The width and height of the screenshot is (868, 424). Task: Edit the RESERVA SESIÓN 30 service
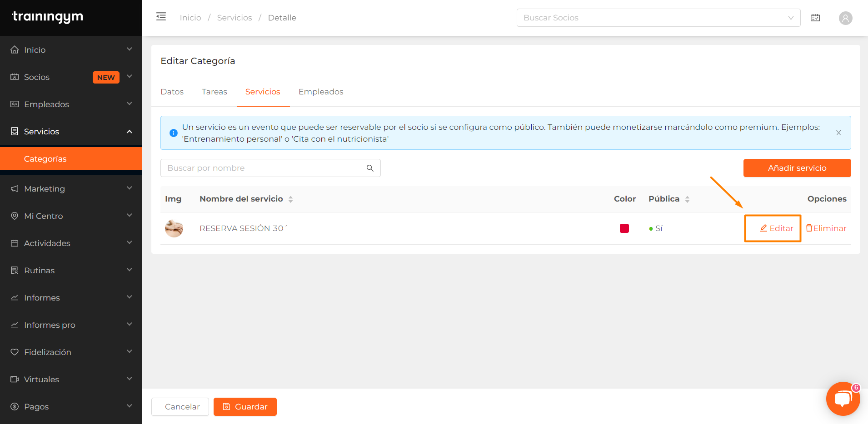(x=777, y=228)
